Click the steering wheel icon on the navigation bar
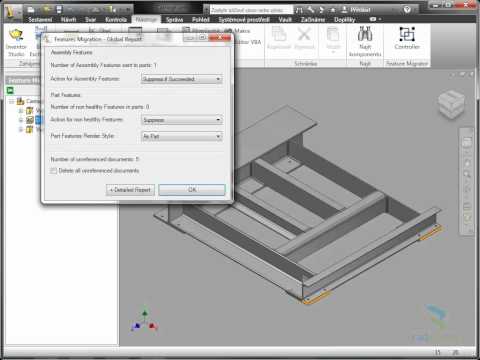 (x=467, y=143)
